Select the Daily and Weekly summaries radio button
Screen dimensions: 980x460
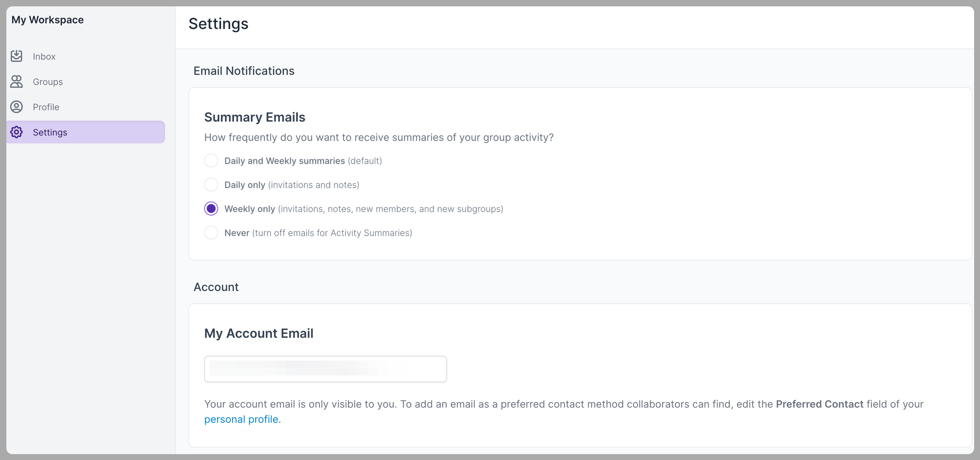pyautogui.click(x=211, y=161)
